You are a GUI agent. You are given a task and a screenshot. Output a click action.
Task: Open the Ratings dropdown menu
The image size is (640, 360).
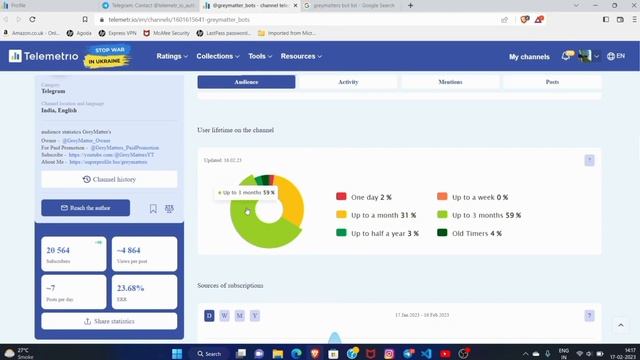(x=172, y=56)
